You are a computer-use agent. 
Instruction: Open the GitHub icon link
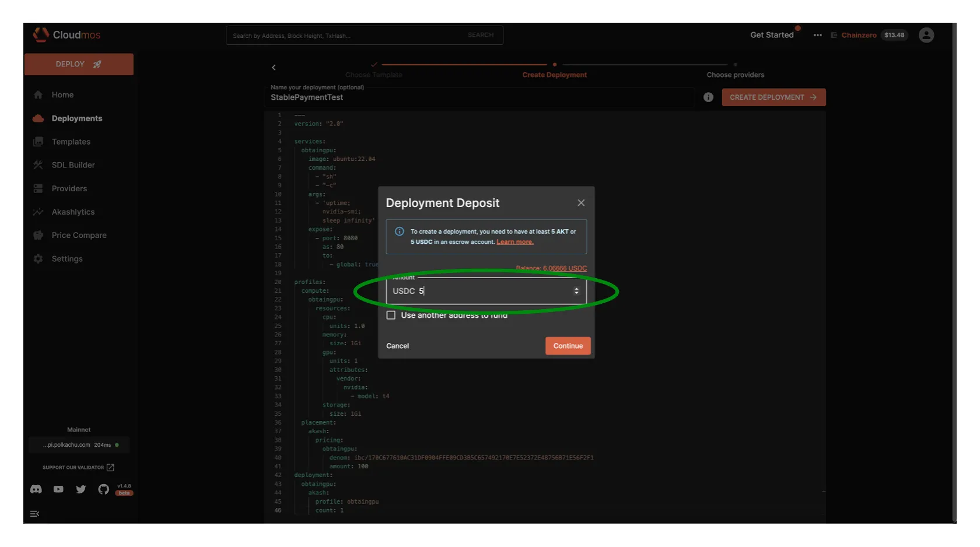click(x=103, y=489)
